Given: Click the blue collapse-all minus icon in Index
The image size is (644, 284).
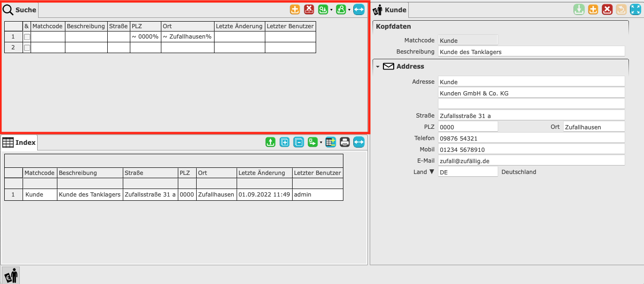Looking at the screenshot, I should (299, 142).
